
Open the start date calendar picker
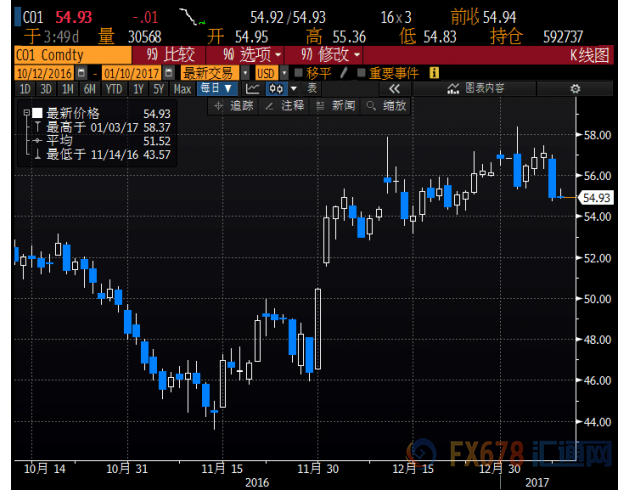(x=83, y=74)
